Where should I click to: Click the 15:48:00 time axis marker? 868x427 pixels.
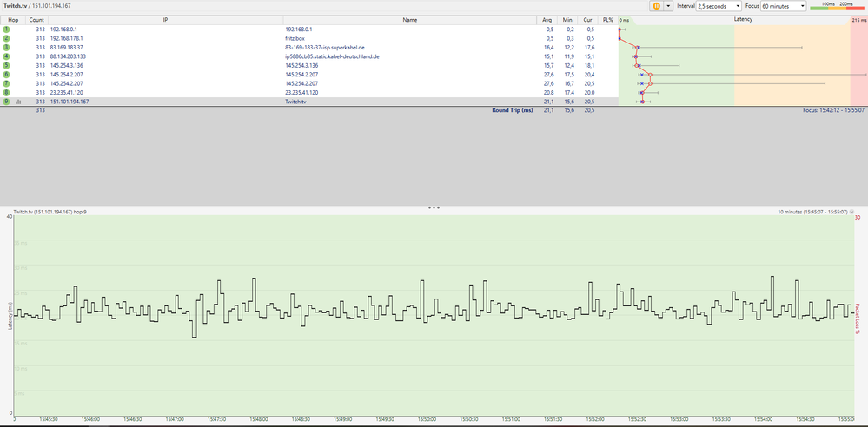259,420
